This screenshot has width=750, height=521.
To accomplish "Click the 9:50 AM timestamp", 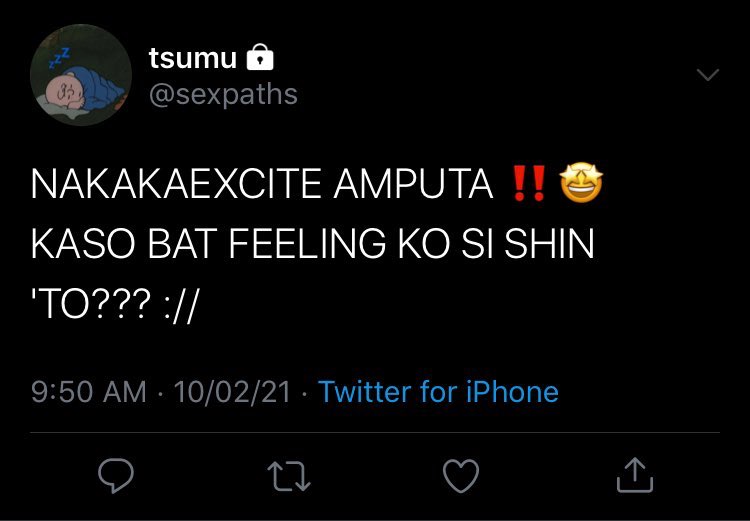I will tap(89, 392).
